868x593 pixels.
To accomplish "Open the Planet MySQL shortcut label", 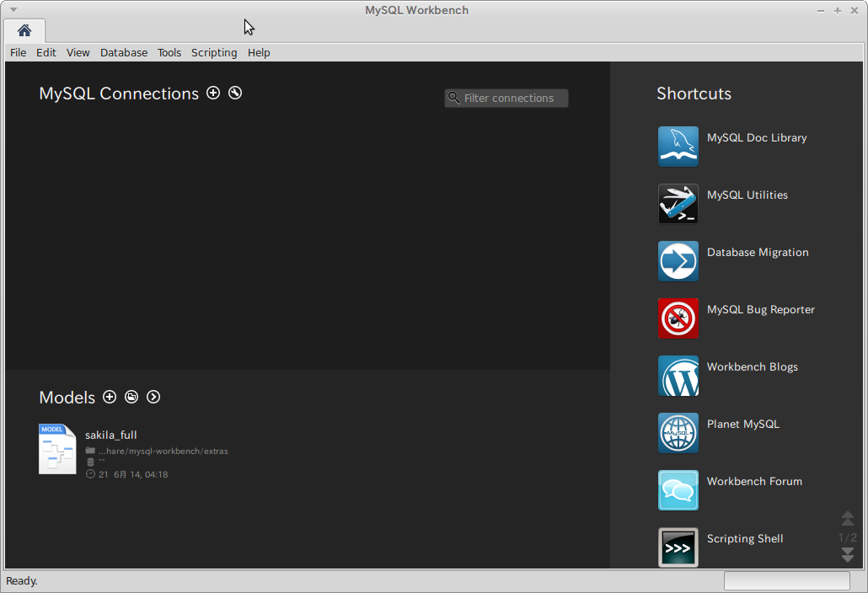I will click(x=743, y=425).
